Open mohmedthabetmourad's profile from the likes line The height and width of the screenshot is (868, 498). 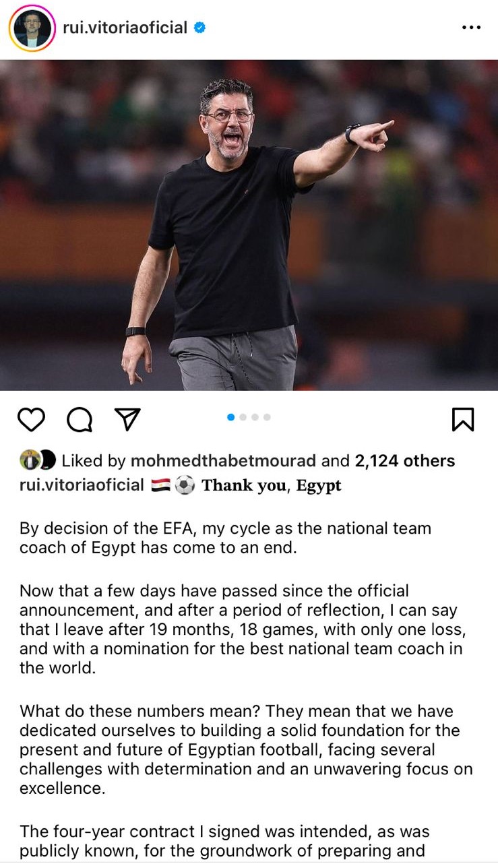pos(222,461)
